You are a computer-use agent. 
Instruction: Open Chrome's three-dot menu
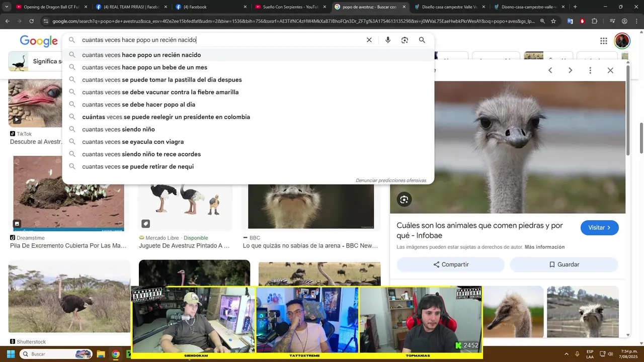click(636, 21)
